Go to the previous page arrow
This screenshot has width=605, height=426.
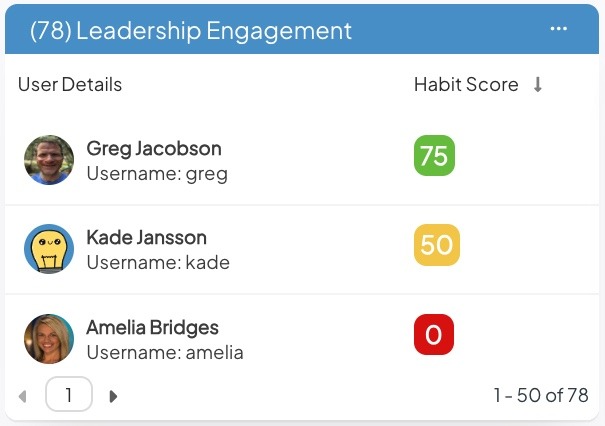(x=23, y=396)
